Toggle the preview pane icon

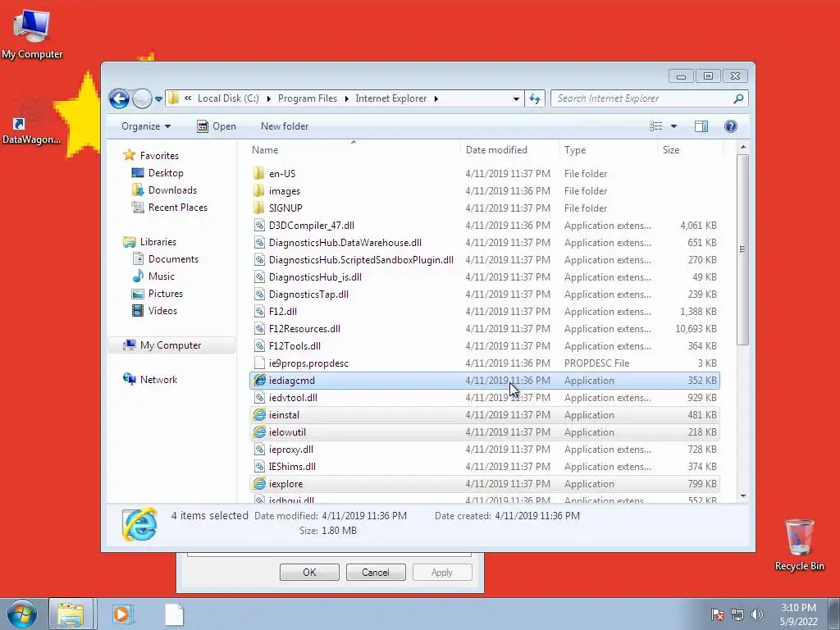(x=701, y=126)
